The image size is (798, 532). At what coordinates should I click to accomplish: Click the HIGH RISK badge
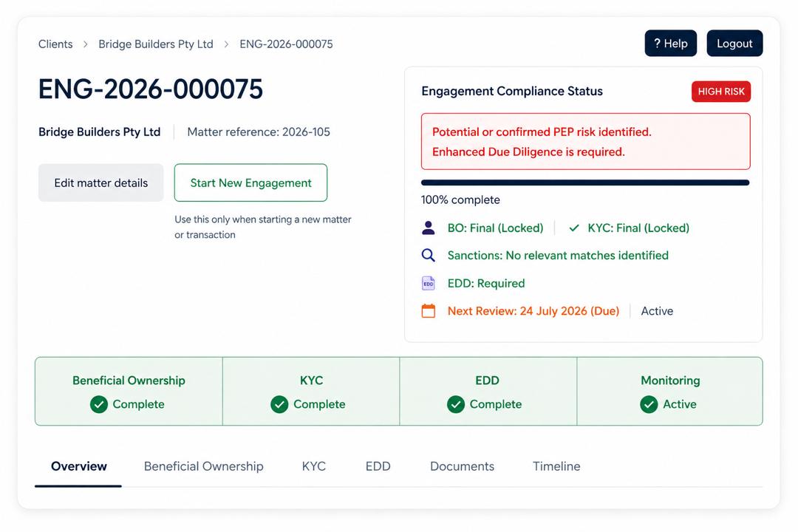[721, 92]
